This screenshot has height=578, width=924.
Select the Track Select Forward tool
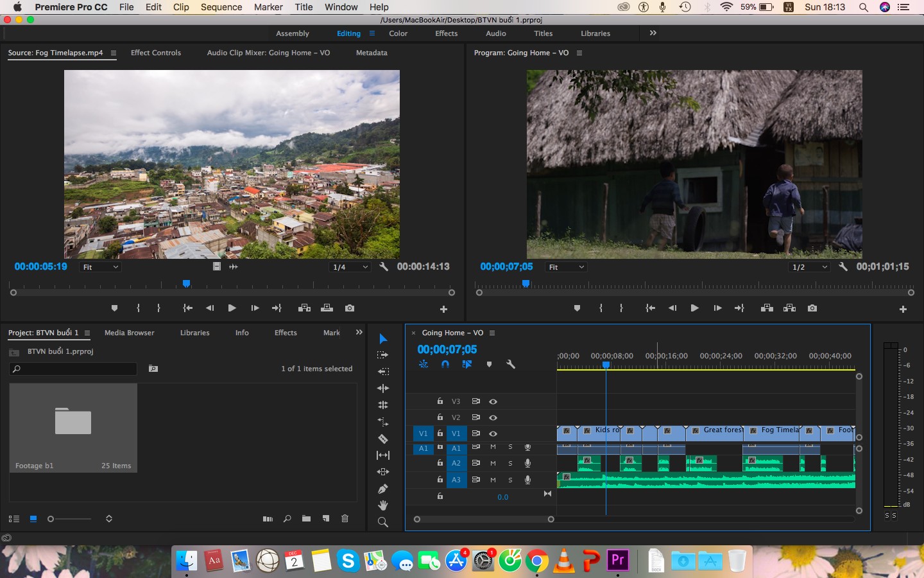[x=383, y=355]
